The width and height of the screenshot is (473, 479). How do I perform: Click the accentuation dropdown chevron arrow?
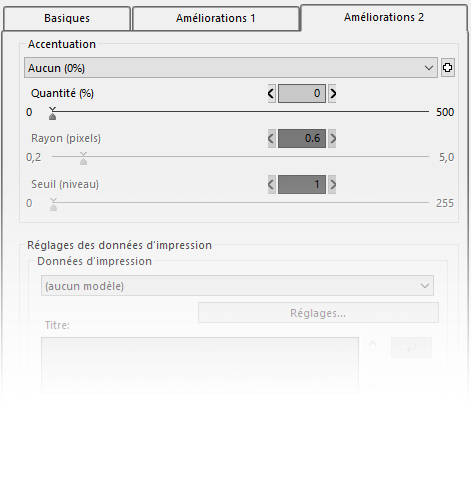pyautogui.click(x=429, y=68)
